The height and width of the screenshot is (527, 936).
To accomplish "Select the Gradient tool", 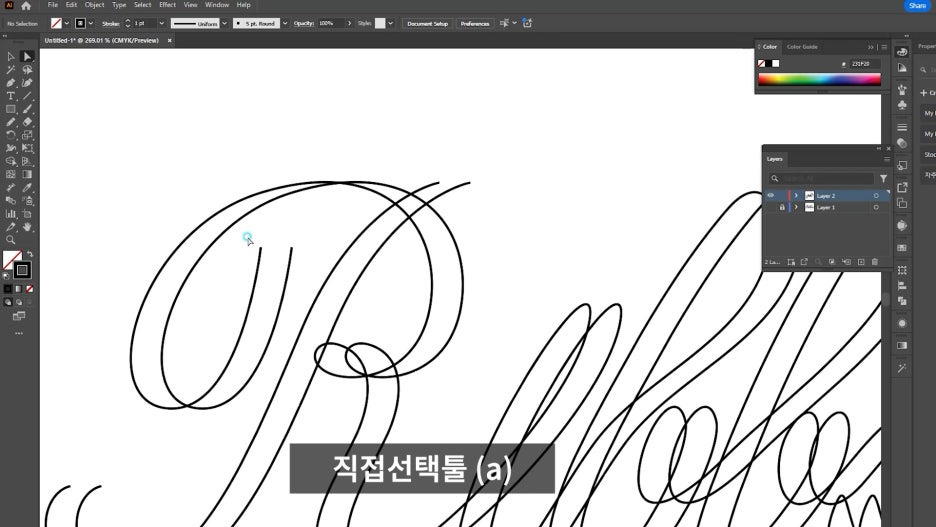I will point(27,174).
